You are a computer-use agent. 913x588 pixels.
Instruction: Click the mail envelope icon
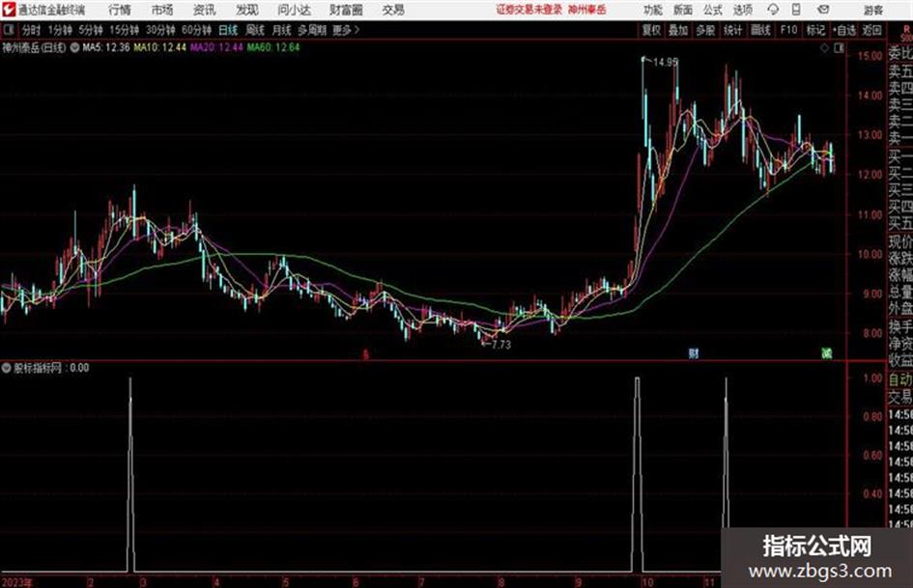(823, 10)
